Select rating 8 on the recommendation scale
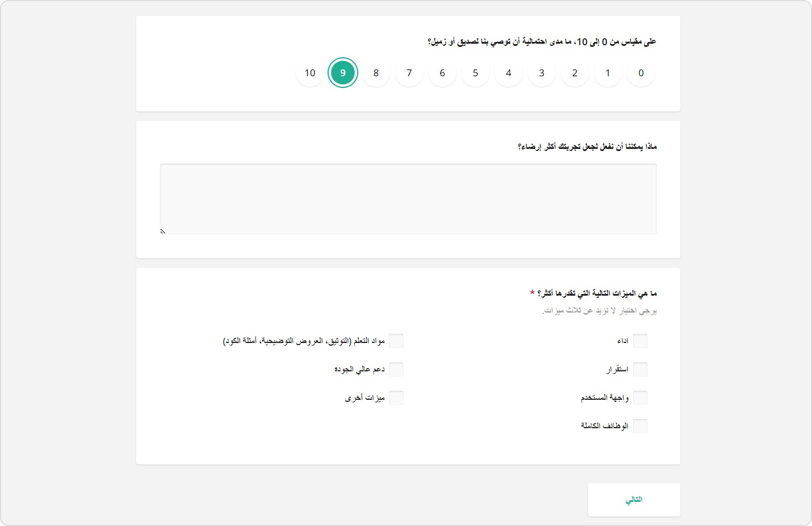Screen dimensions: 812x526 [375, 73]
